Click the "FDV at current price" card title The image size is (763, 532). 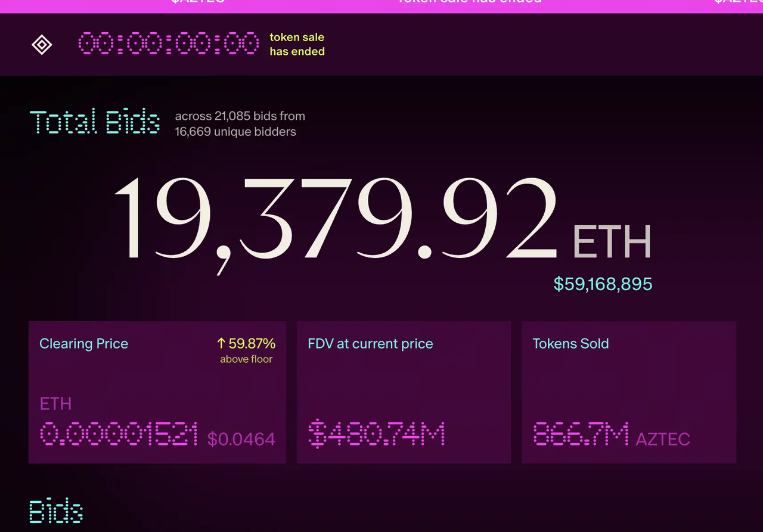(370, 344)
